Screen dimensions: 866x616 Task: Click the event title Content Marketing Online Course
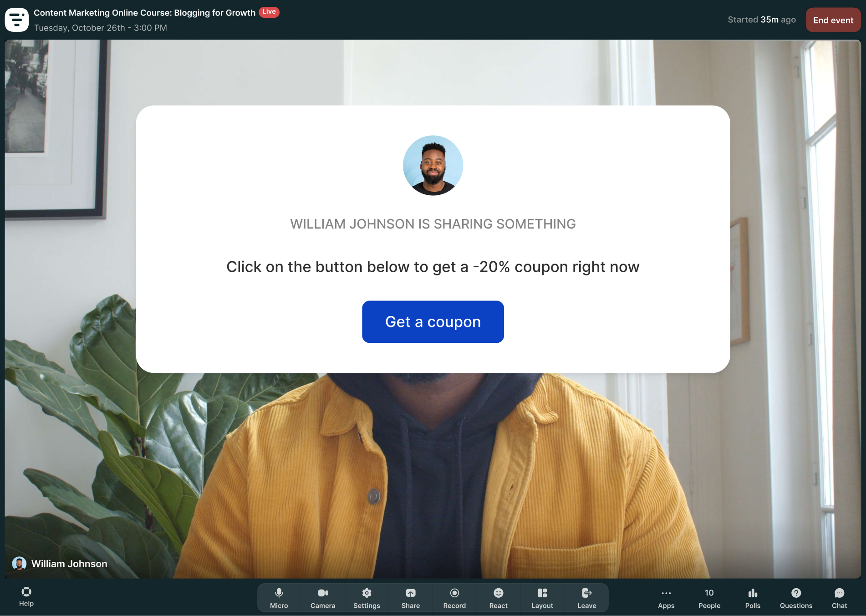point(144,13)
